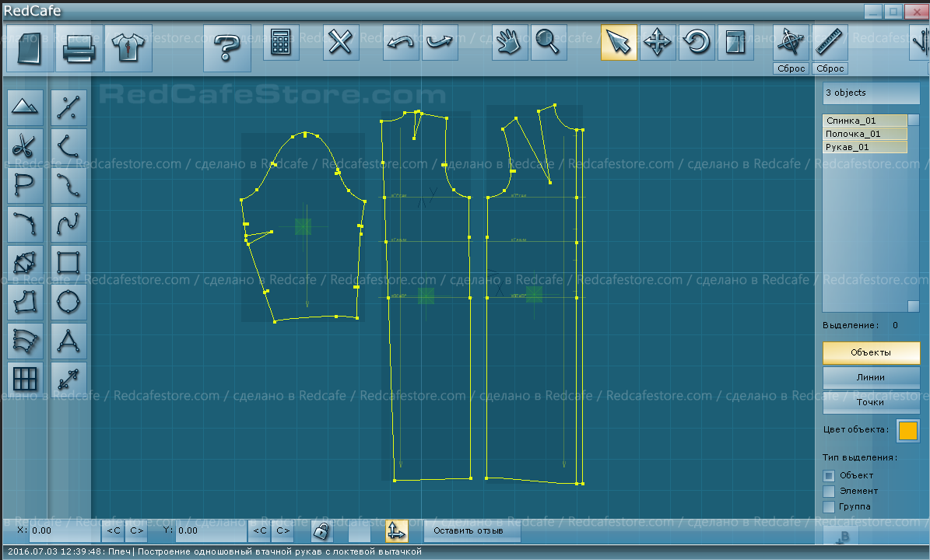The height and width of the screenshot is (560, 930).
Task: Open the calculator tool
Action: click(280, 42)
